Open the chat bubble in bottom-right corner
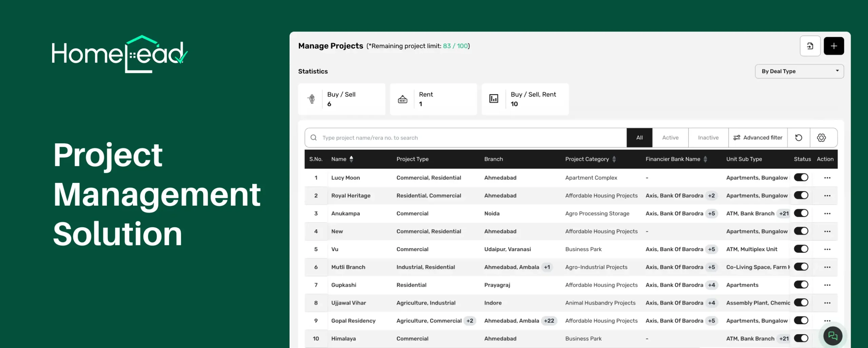 (x=833, y=335)
